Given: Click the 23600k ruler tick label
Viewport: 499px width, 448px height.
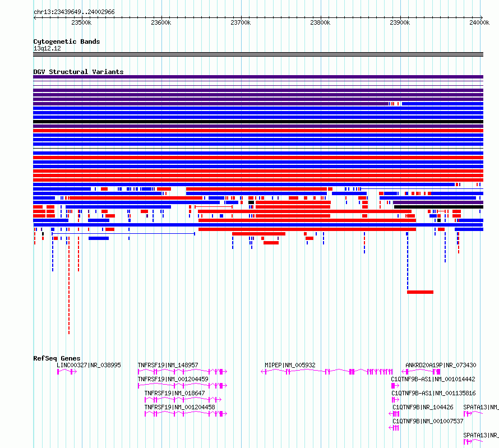Looking at the screenshot, I should [x=161, y=22].
